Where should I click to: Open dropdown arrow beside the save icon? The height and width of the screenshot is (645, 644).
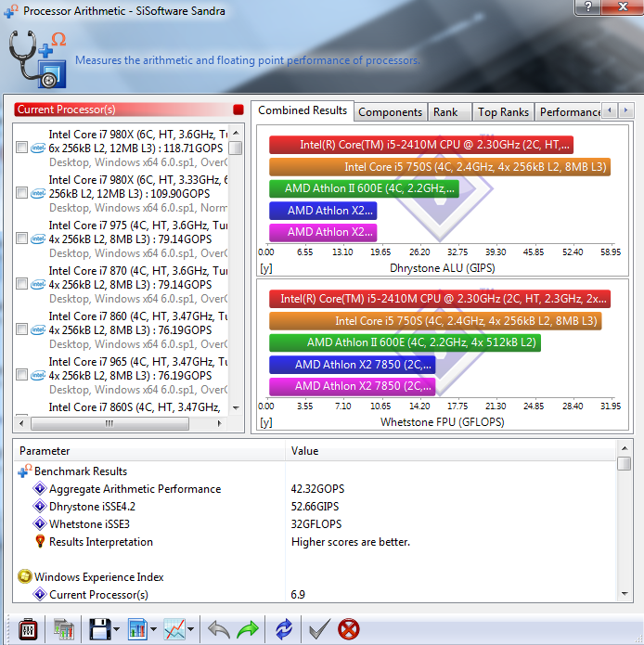coord(116,629)
